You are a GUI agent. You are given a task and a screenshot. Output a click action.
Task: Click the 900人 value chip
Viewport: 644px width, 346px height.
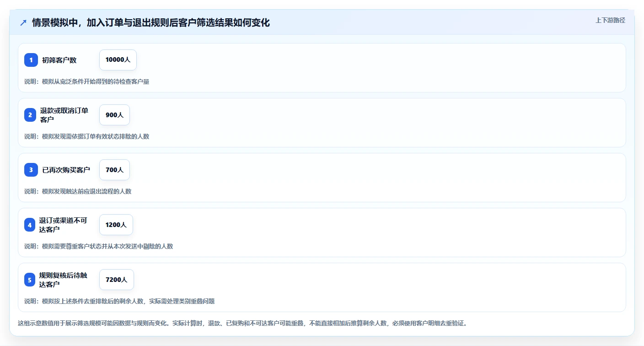[x=114, y=115]
